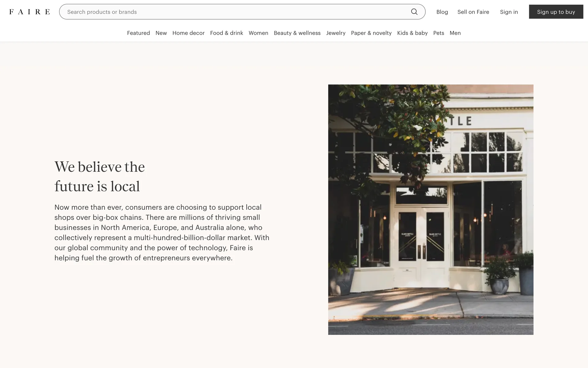Browse the Food & drink category
The width and height of the screenshot is (588, 368).
(226, 33)
